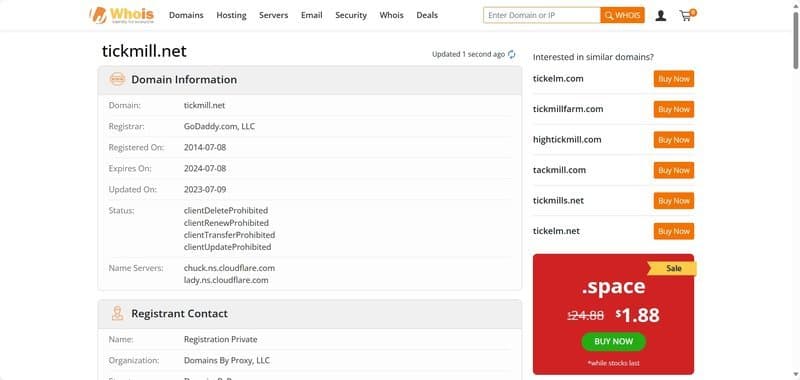The height and width of the screenshot is (380, 800).
Task: Open the Deals menu
Action: [427, 15]
